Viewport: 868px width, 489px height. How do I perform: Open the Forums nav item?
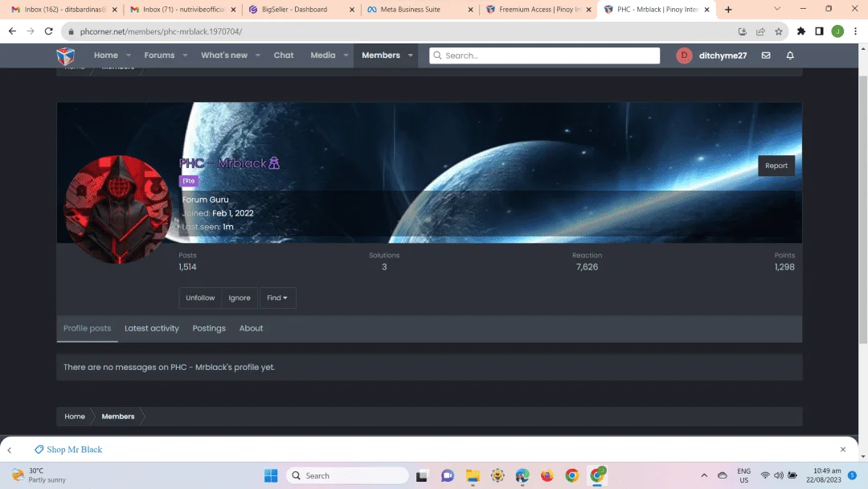(x=159, y=55)
